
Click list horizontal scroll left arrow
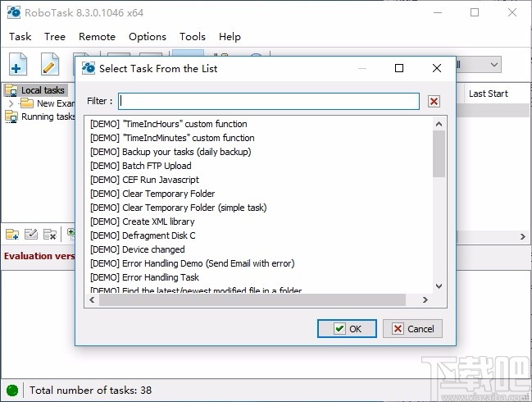92,299
